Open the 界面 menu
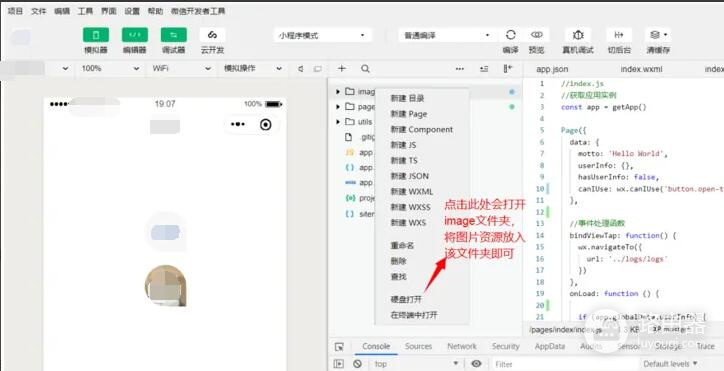724x371 pixels. tap(109, 11)
